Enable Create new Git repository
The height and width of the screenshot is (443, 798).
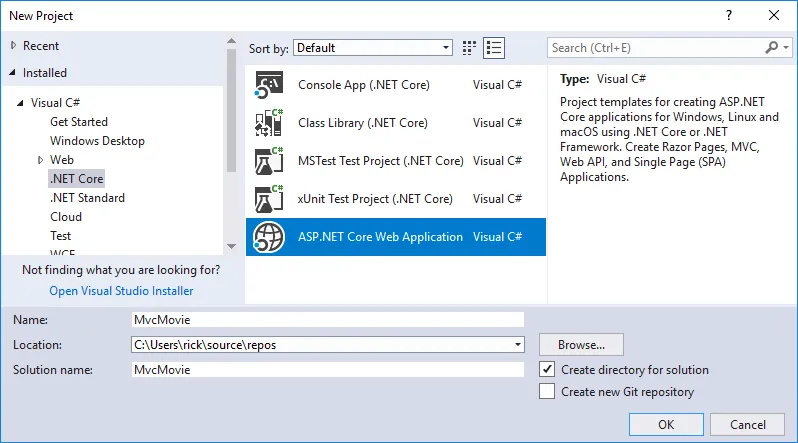point(547,391)
